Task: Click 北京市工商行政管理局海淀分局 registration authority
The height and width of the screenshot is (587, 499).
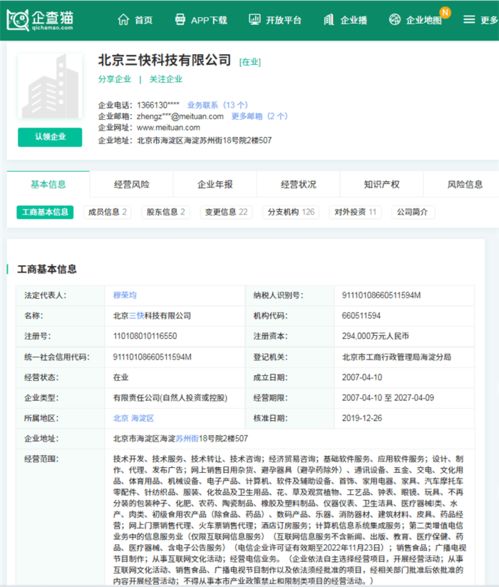Action: pyautogui.click(x=396, y=357)
